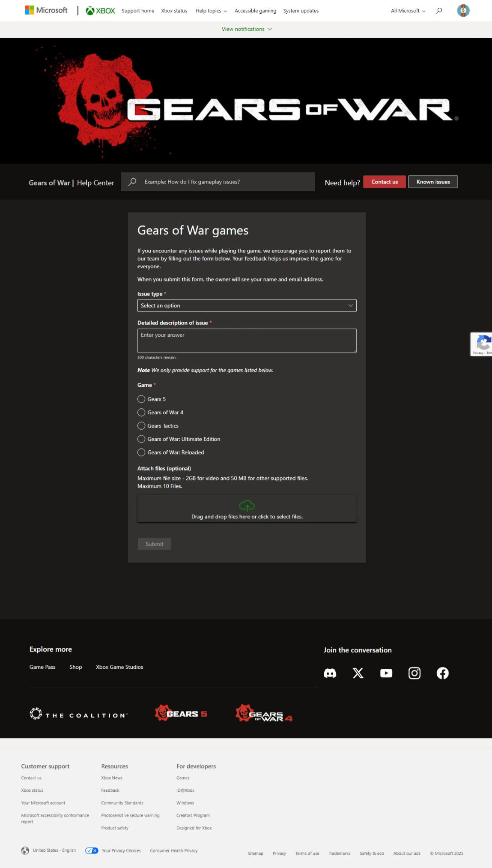Open Accessible gaming menu item
The image size is (492, 868).
coord(255,11)
